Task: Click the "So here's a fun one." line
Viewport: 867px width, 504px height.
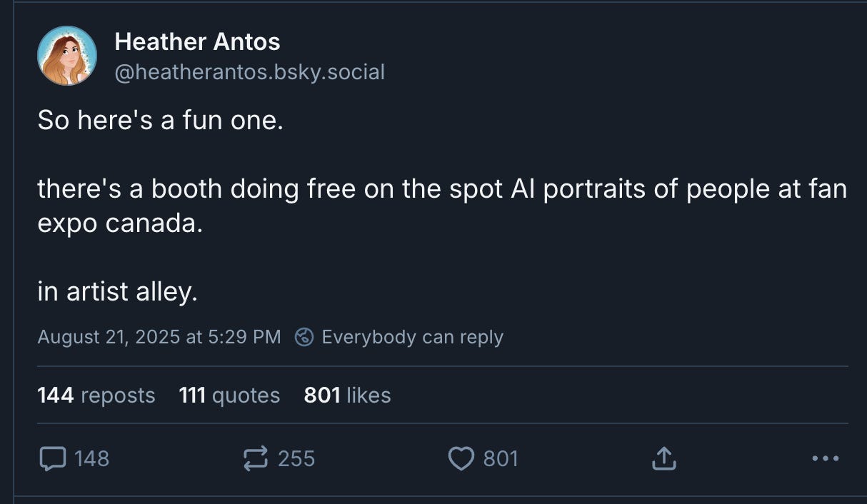Action: click(161, 120)
